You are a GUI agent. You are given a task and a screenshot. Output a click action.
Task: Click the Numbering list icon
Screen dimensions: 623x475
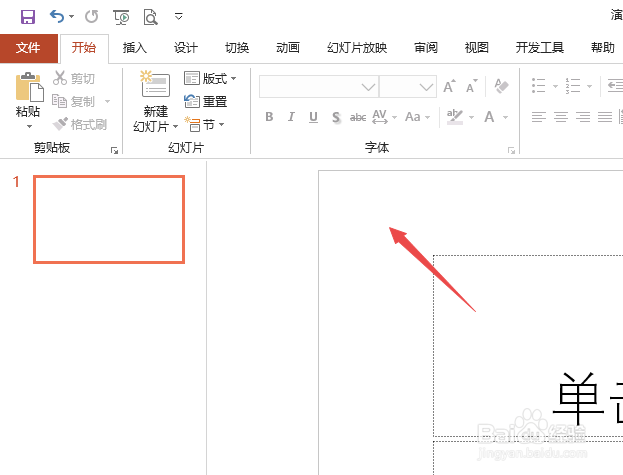[573, 86]
